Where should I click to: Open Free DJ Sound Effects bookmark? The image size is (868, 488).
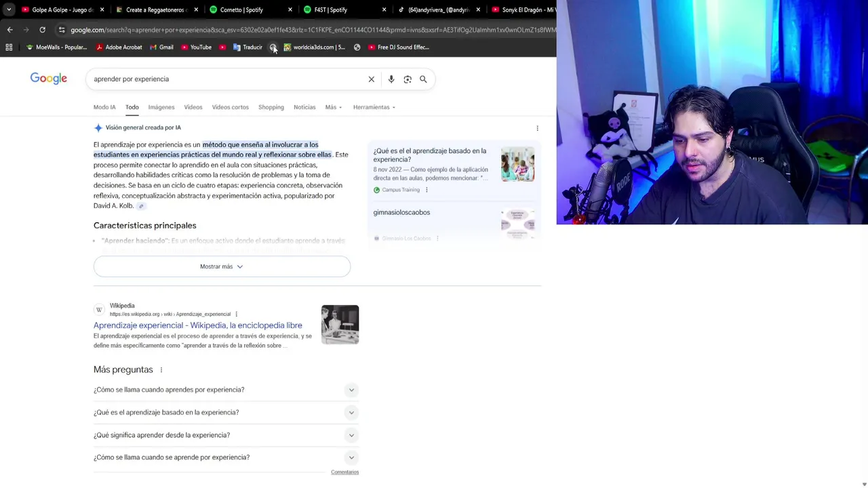[398, 47]
